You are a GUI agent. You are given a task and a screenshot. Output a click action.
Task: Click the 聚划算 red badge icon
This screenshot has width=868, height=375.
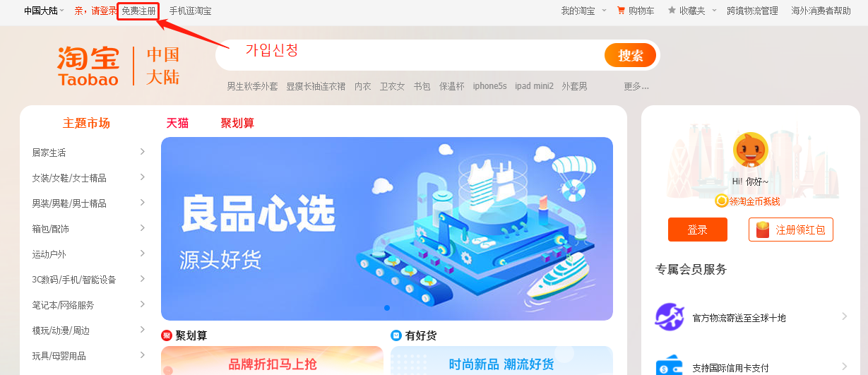pyautogui.click(x=167, y=335)
